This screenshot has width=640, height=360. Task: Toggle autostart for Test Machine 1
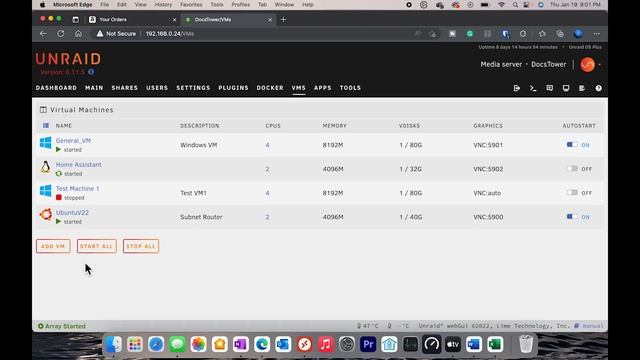pyautogui.click(x=572, y=193)
